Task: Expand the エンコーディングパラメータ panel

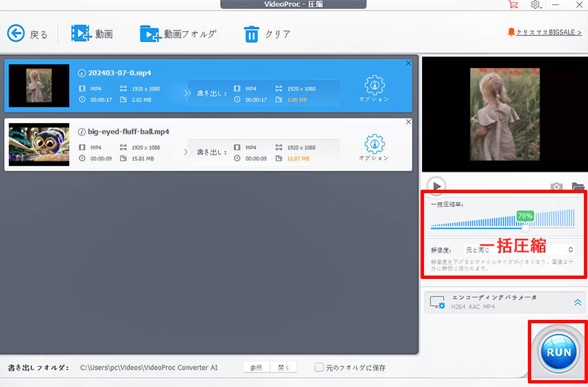Action: point(578,303)
